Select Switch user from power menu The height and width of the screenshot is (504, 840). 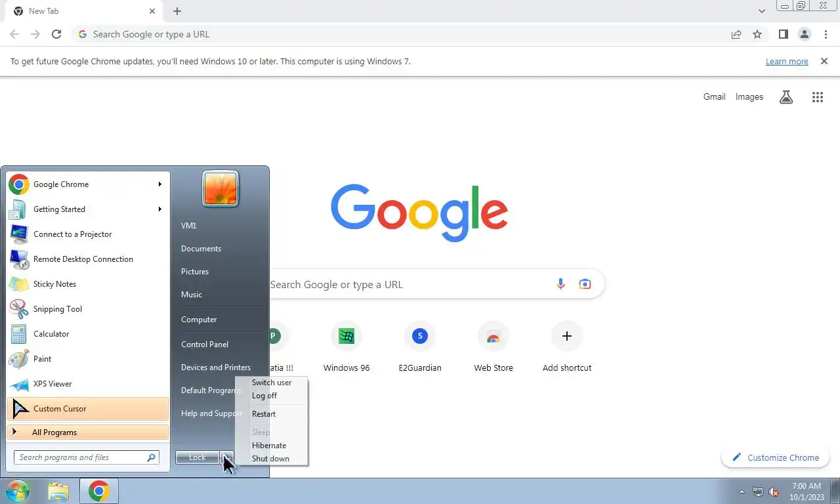coord(272,383)
